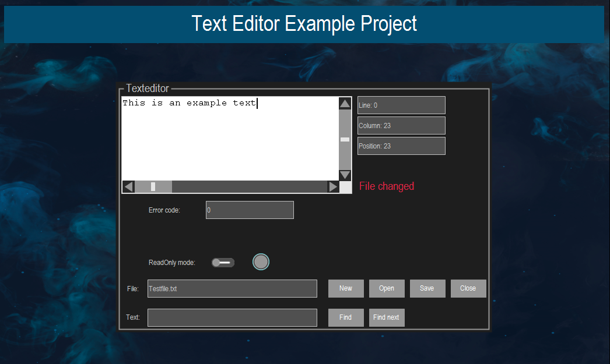This screenshot has height=364, width=610.
Task: Click the Error code field
Action: pos(250,210)
